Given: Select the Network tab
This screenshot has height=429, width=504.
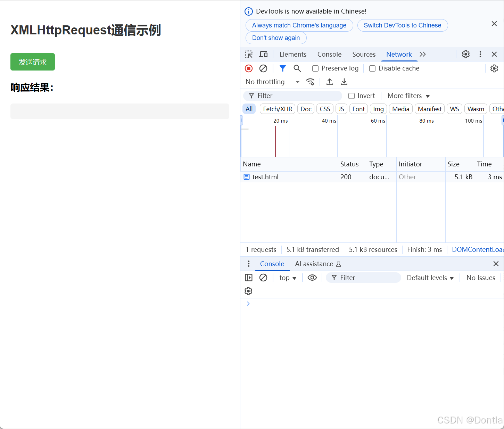Looking at the screenshot, I should click(399, 54).
